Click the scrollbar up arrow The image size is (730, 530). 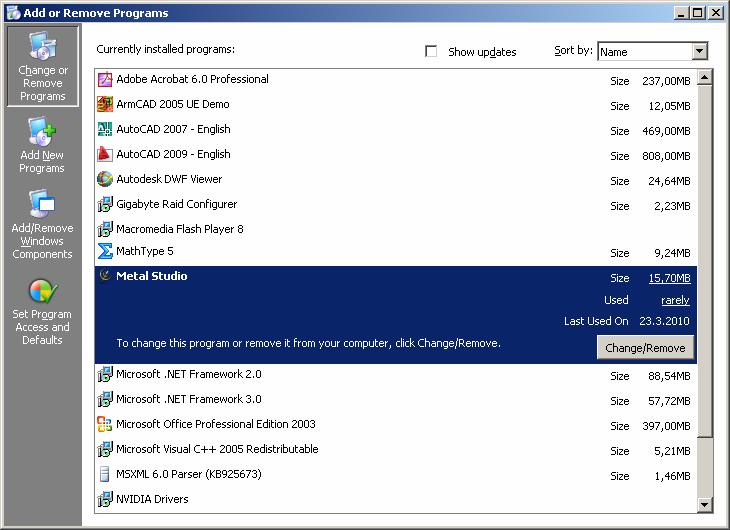(x=704, y=77)
